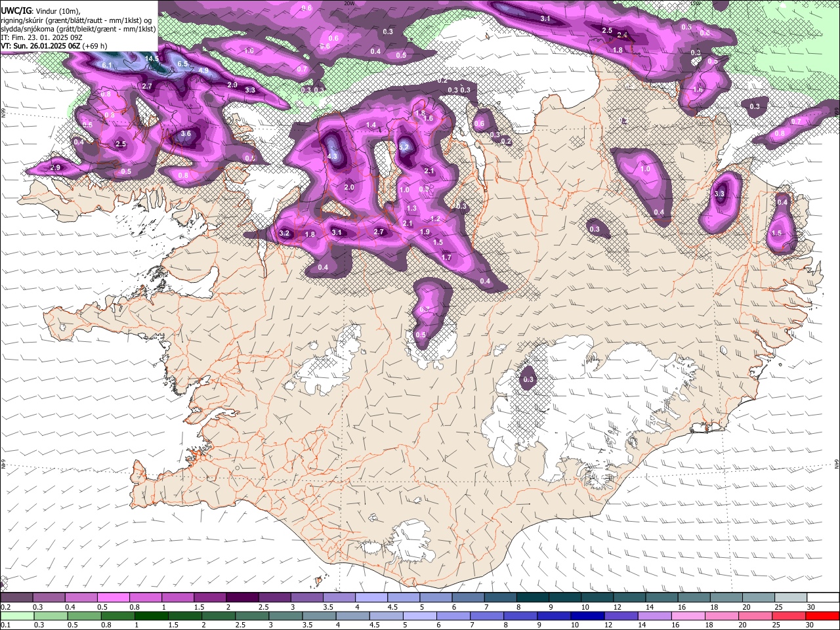Screen dimensions: 840x630
Task: Click the 14–16 violet swatch in lower legend
Action: [x=655, y=616]
